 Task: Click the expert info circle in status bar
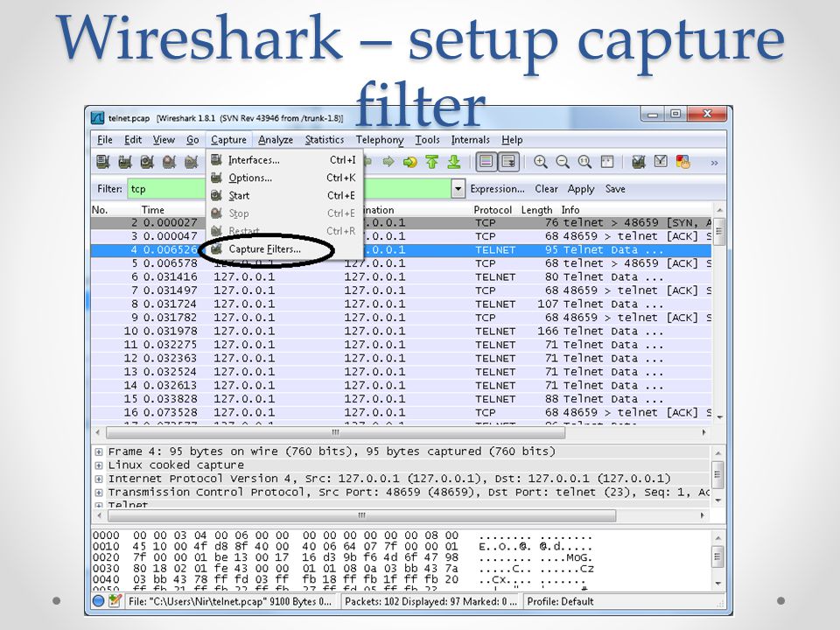click(x=98, y=601)
